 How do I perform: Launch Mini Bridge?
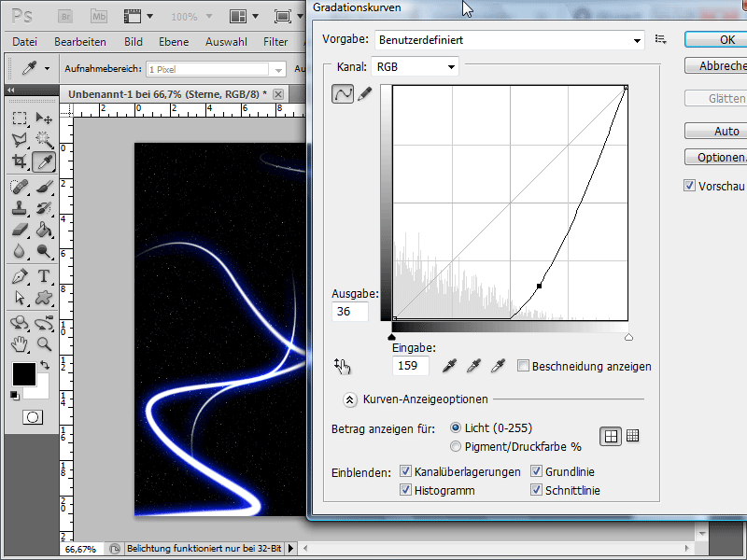[99, 17]
